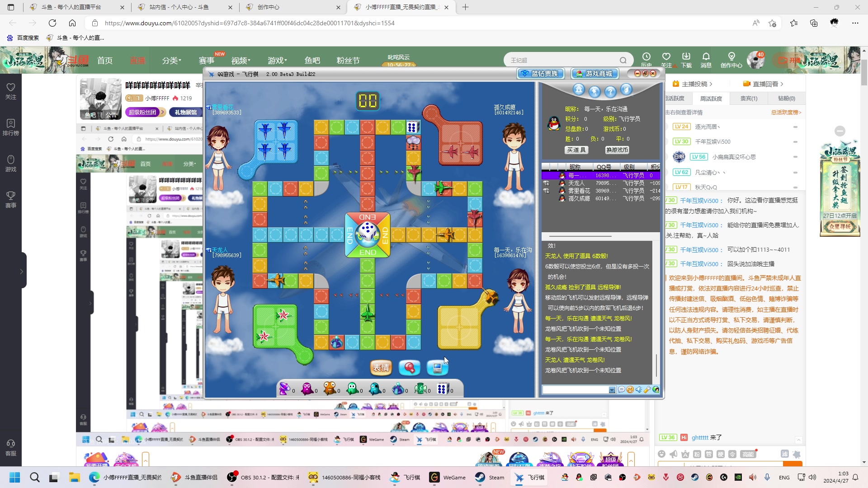Open 主播投稿 link
Viewport: 868px width, 488px height.
[x=692, y=84]
